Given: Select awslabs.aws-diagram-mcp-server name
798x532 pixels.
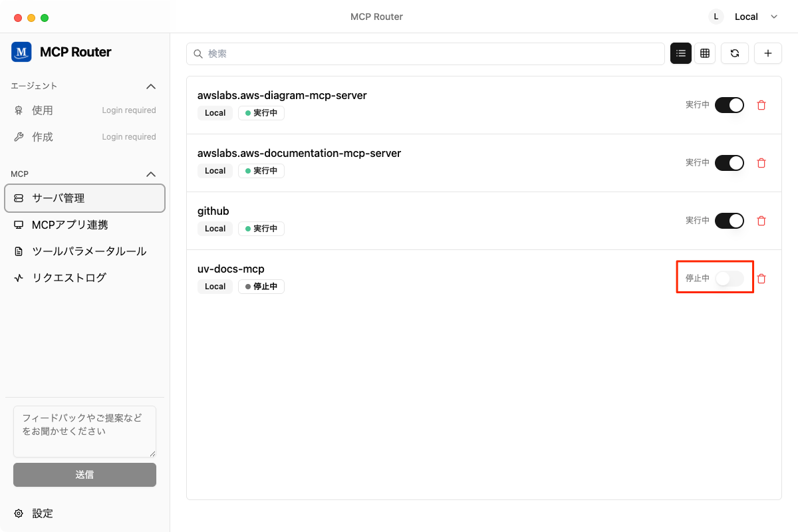Looking at the screenshot, I should 282,95.
